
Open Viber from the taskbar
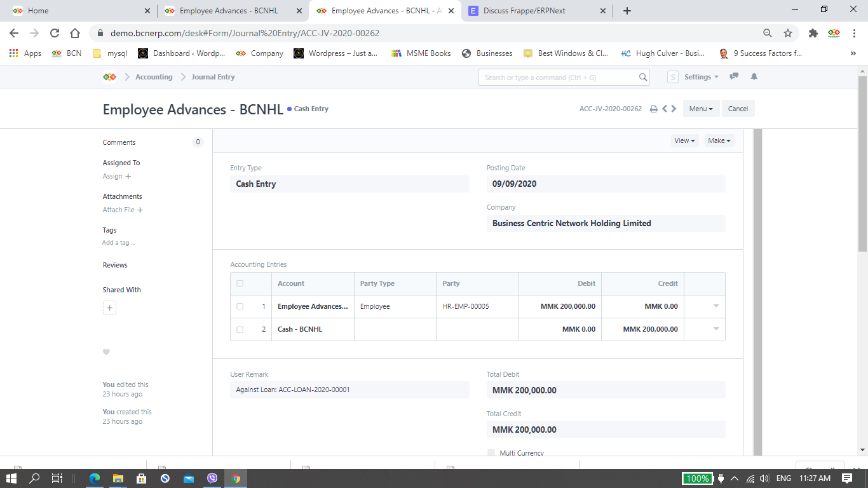click(212, 478)
